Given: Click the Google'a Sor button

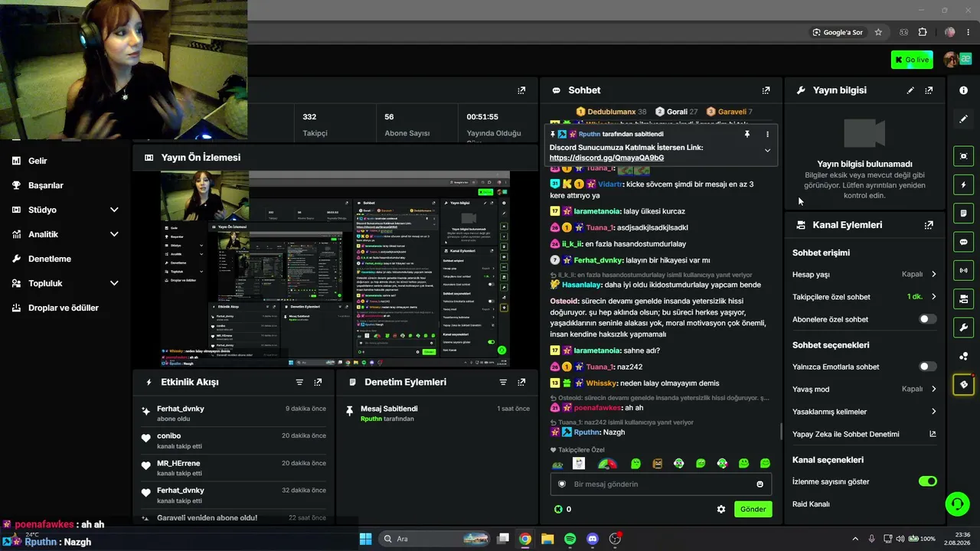Looking at the screenshot, I should click(838, 32).
